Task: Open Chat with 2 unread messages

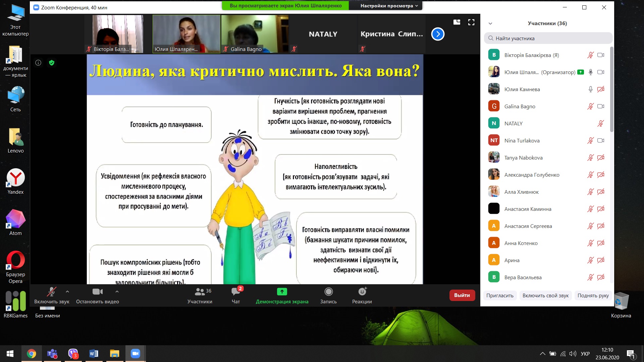Action: click(236, 292)
